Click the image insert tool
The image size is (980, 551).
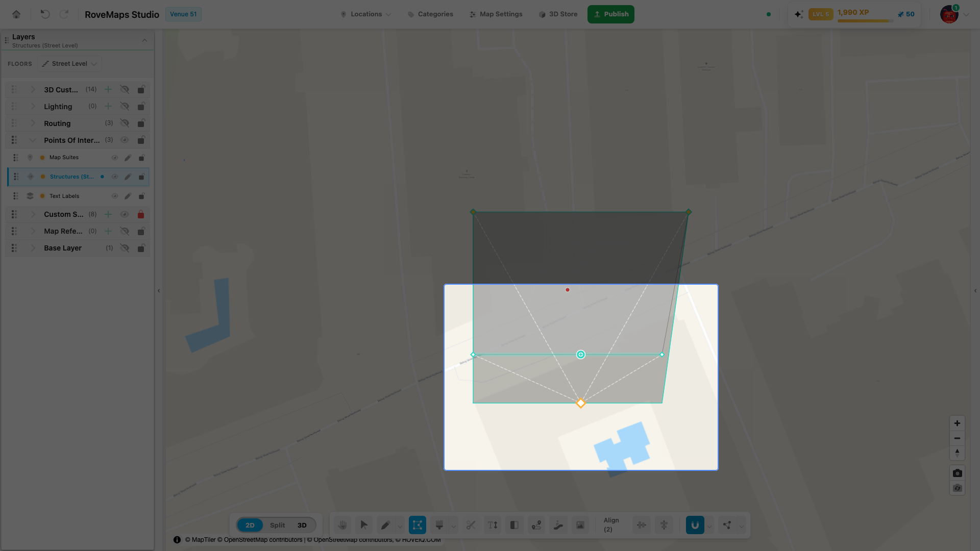(x=580, y=525)
